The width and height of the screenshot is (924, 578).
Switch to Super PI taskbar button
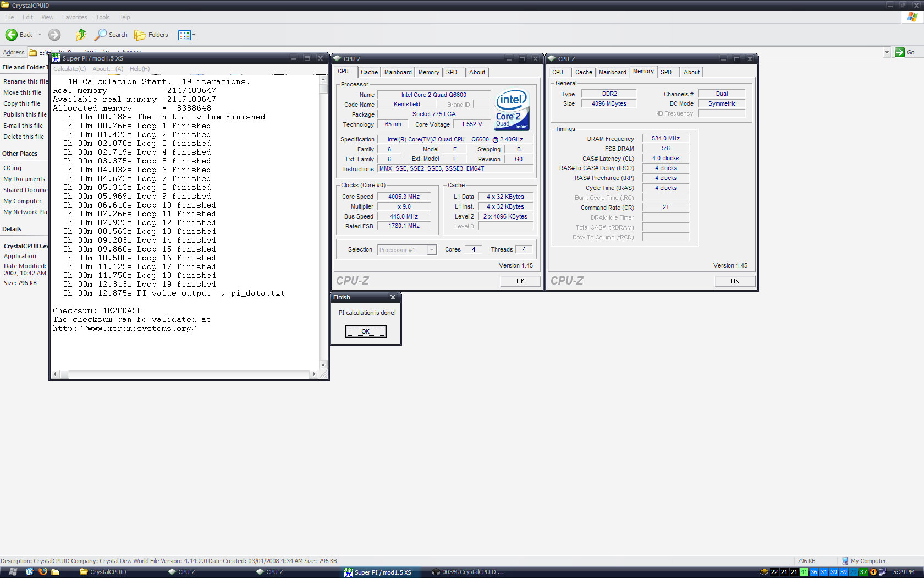click(384, 572)
